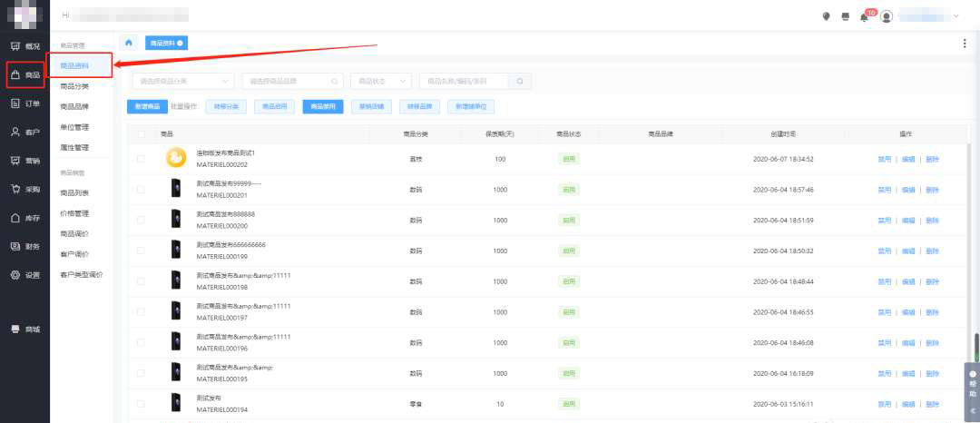Open the notification bell icon
Screen dimensions: 980x423
864,16
